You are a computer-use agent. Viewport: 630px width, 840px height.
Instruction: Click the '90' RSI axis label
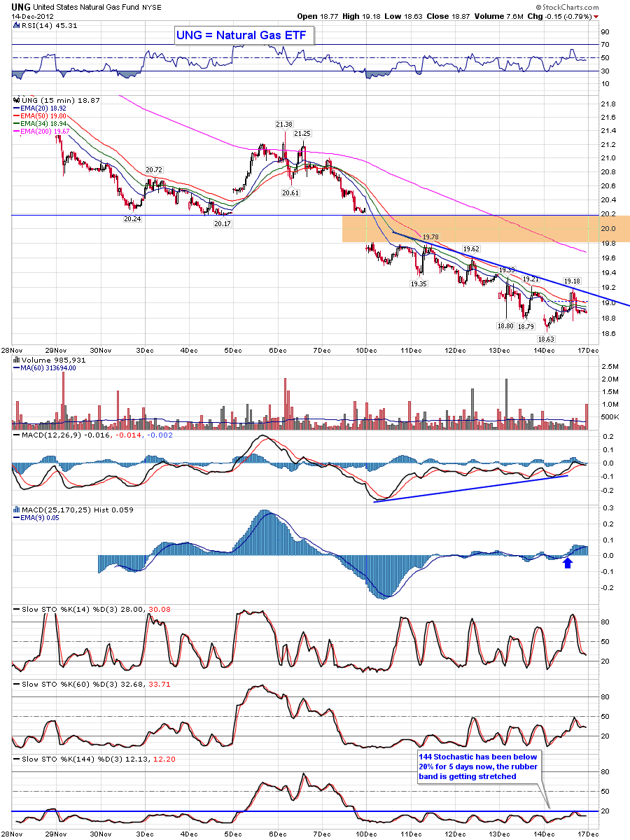pyautogui.click(x=605, y=31)
